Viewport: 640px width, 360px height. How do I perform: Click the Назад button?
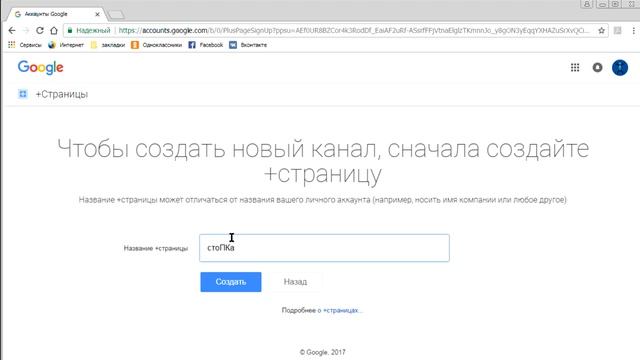pos(296,282)
